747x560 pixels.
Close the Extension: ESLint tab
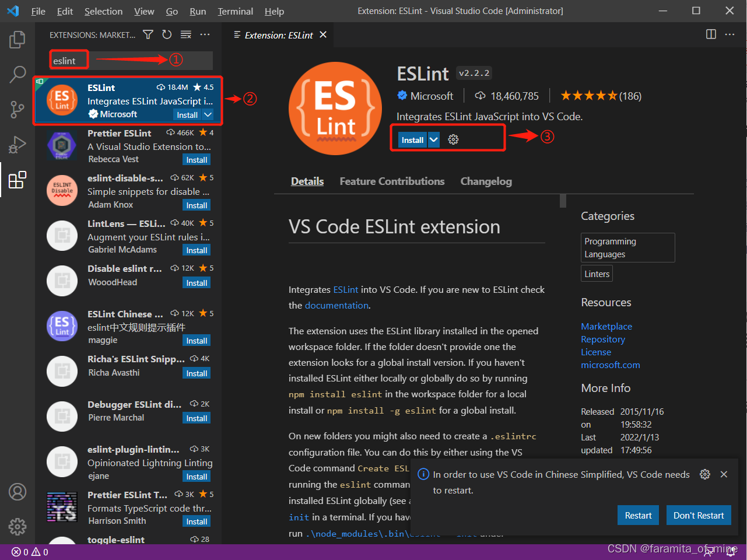coord(323,35)
